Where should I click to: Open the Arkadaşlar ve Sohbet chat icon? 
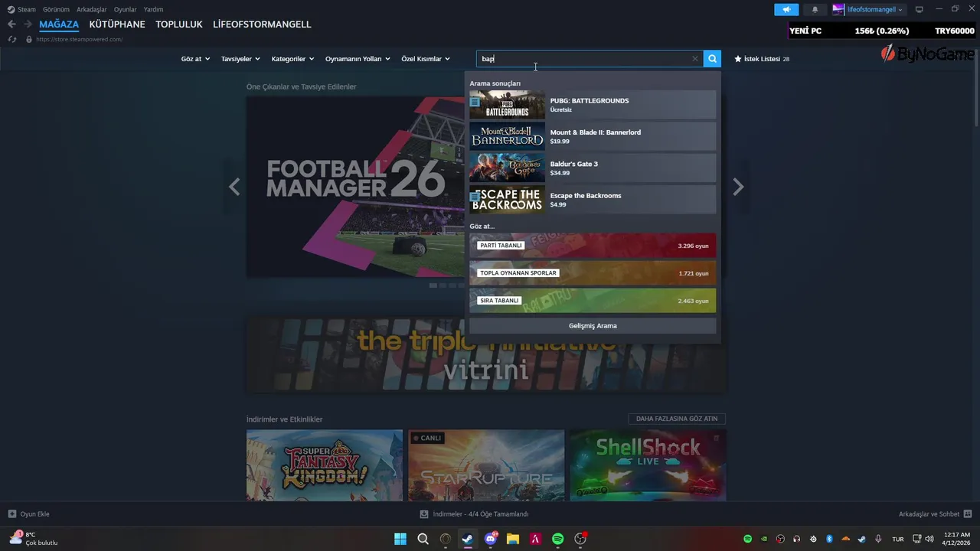coord(968,514)
